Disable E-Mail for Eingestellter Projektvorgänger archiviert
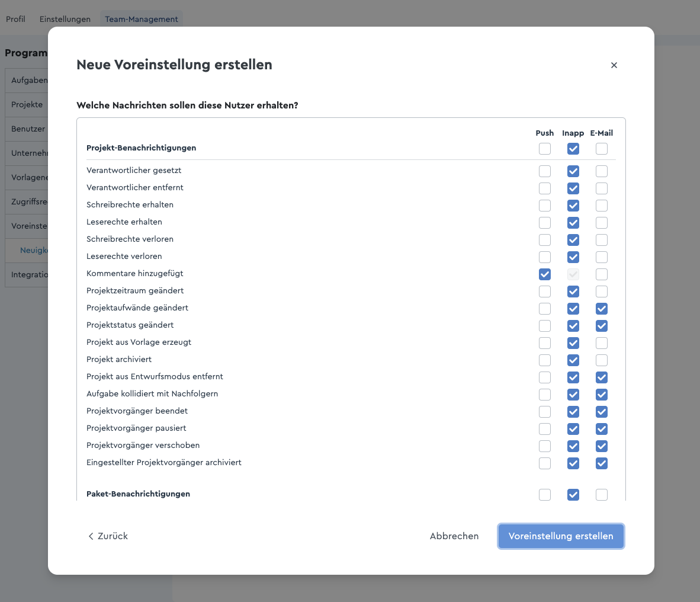This screenshot has width=700, height=602. click(601, 463)
